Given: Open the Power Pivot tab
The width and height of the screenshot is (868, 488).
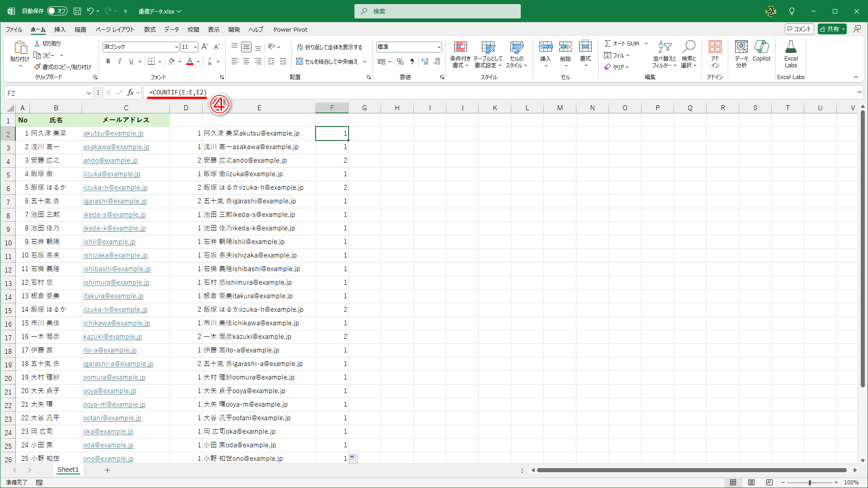Looking at the screenshot, I should click(x=290, y=29).
